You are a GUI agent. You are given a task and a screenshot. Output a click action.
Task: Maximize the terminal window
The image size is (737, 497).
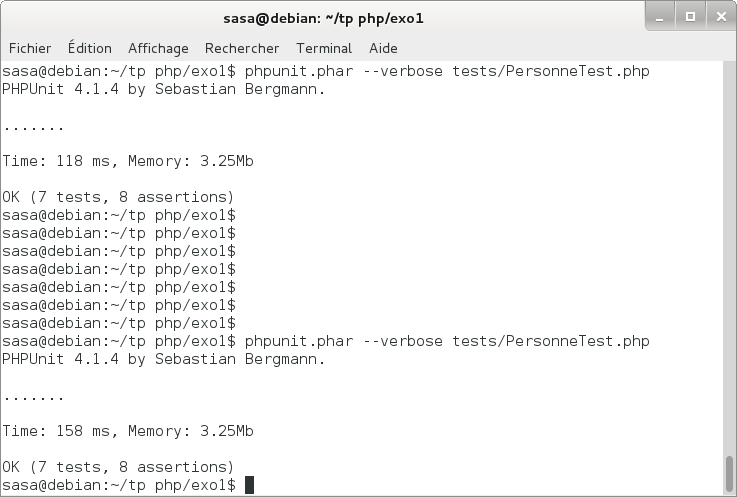point(690,17)
